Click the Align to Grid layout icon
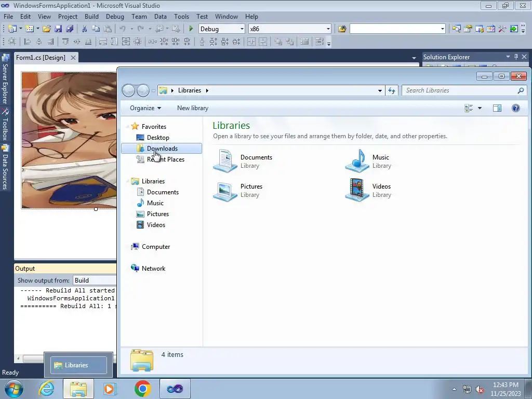Screen dimensions: 532x399 click(x=12, y=42)
